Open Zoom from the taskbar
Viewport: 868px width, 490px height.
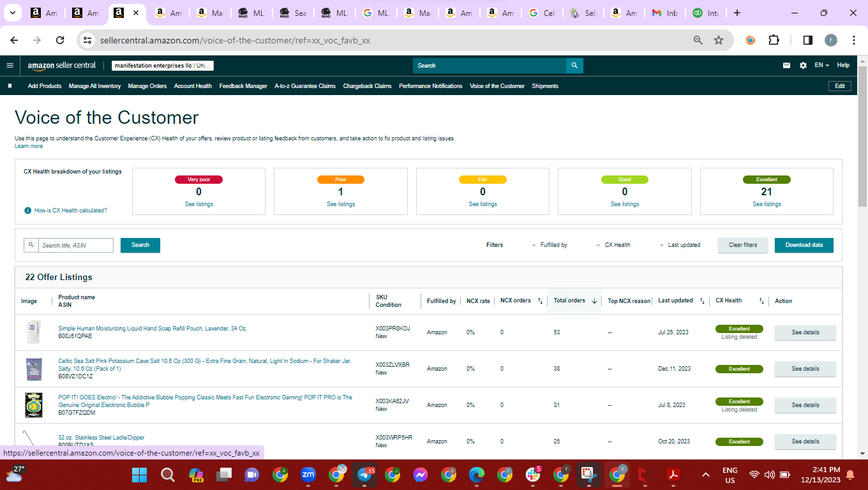308,475
